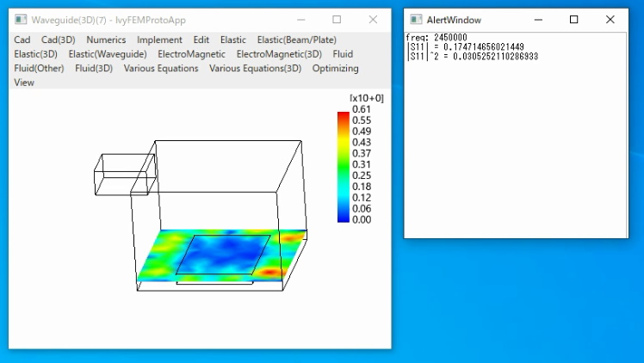Click the |S11| = 0.1747 result line
Viewport: 644px width, 363px height.
[x=465, y=46]
